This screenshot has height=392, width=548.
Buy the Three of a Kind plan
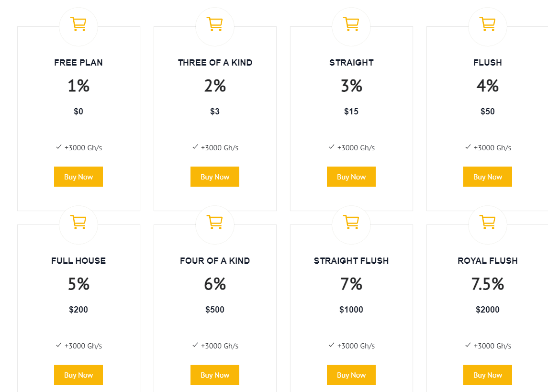[x=214, y=177]
